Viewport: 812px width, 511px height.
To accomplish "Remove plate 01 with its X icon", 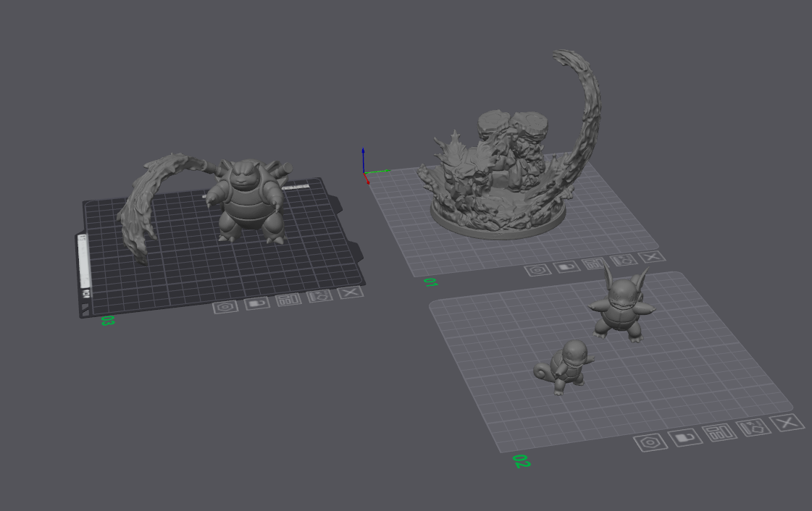I will 652,256.
